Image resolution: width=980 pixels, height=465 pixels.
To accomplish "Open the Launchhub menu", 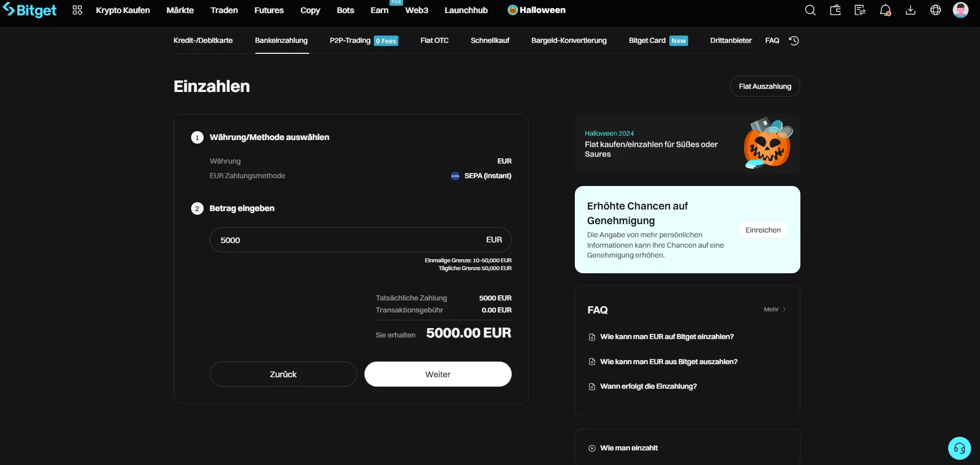I will tap(466, 10).
